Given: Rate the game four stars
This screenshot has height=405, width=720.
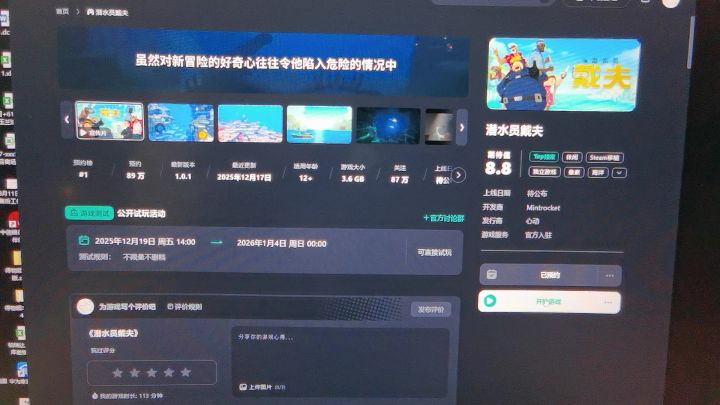Looking at the screenshot, I should 169,372.
